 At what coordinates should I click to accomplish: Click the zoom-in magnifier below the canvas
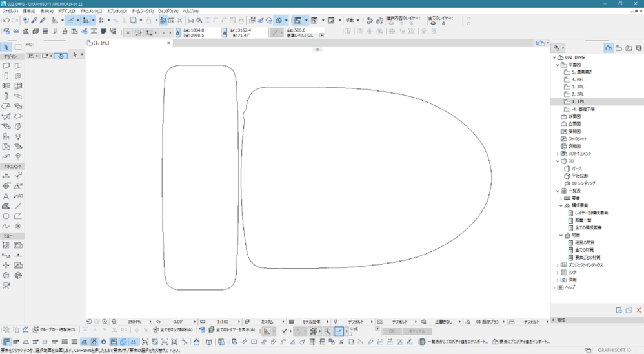(x=105, y=321)
